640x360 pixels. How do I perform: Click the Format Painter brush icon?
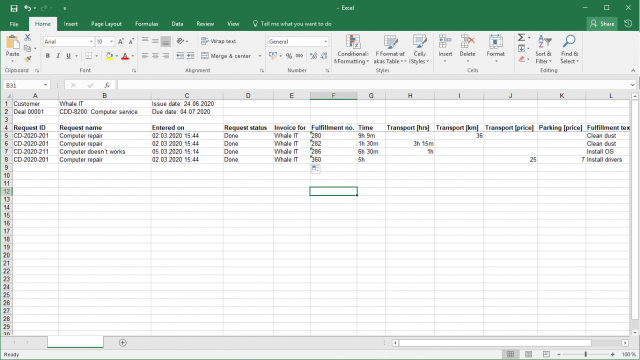[27, 59]
